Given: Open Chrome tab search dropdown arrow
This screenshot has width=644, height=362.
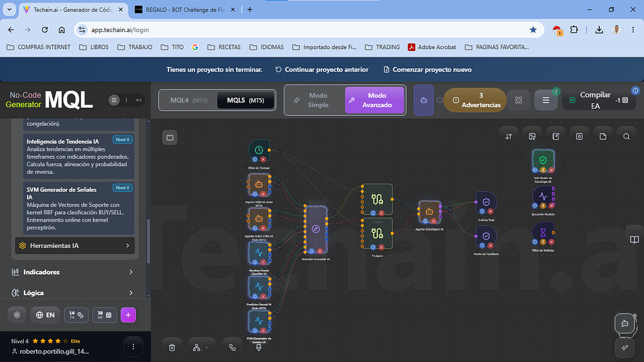Looking at the screenshot, I should tap(9, 9).
